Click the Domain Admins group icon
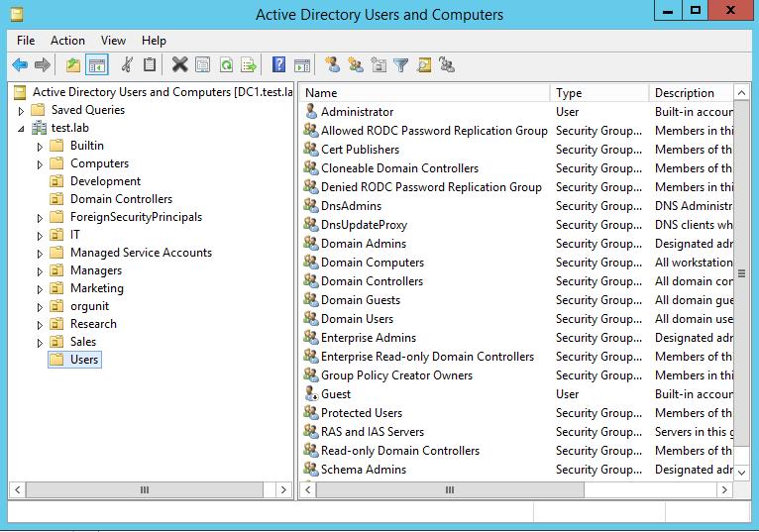 (x=311, y=243)
